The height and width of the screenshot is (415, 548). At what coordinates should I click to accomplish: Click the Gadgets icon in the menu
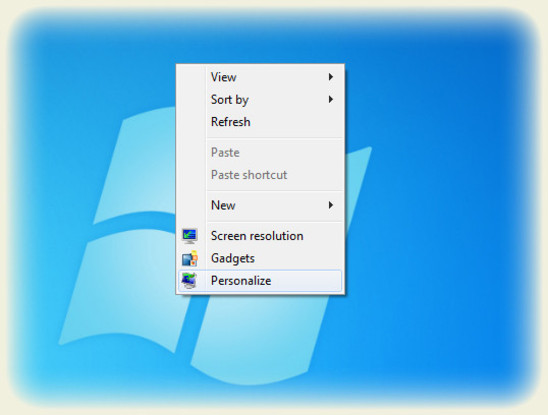[x=190, y=258]
